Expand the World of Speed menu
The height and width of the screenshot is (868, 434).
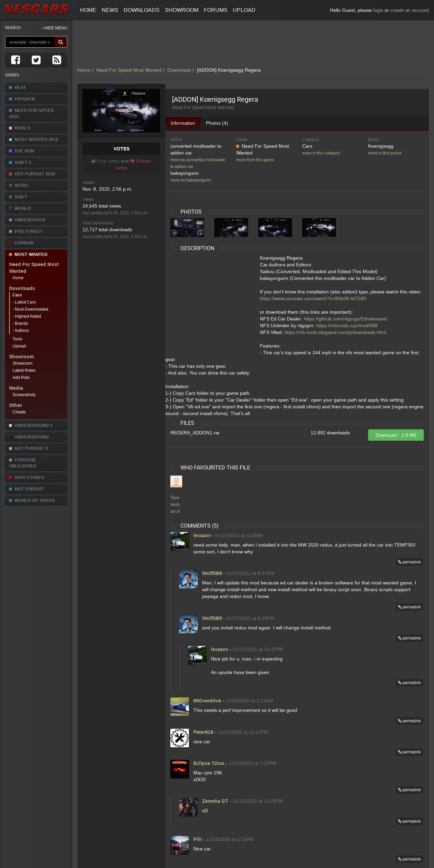[36, 501]
